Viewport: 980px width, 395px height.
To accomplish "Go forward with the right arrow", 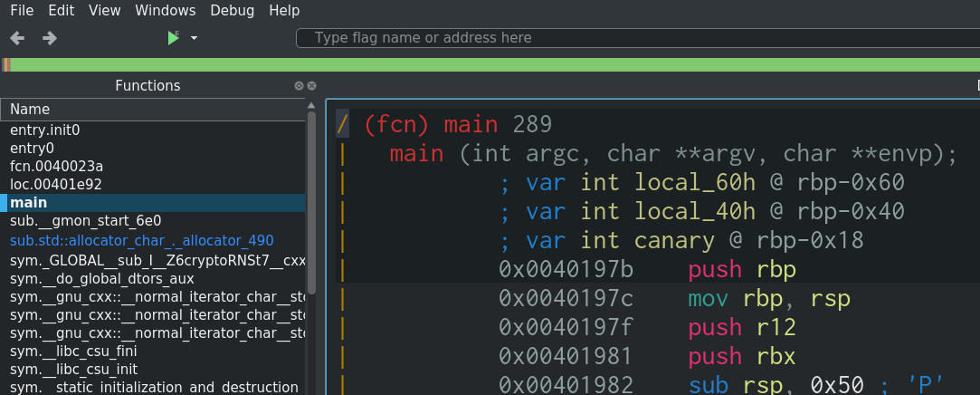I will [x=50, y=38].
